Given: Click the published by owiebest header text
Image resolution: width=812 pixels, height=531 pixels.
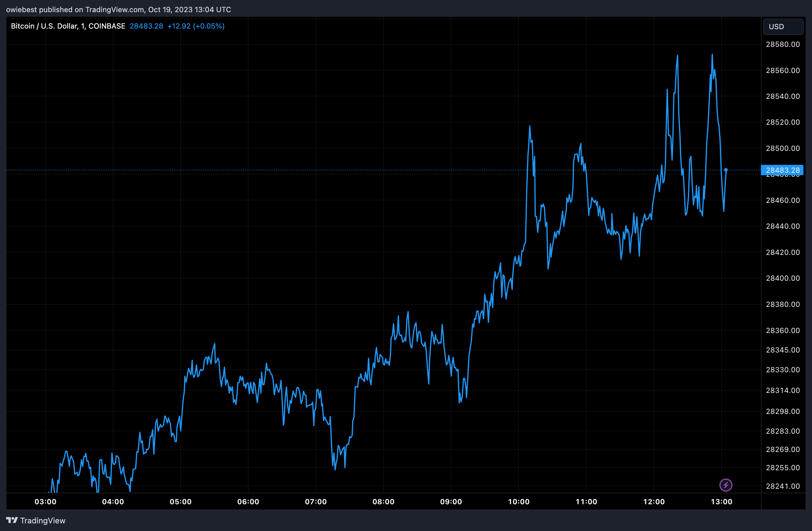Looking at the screenshot, I should click(118, 9).
